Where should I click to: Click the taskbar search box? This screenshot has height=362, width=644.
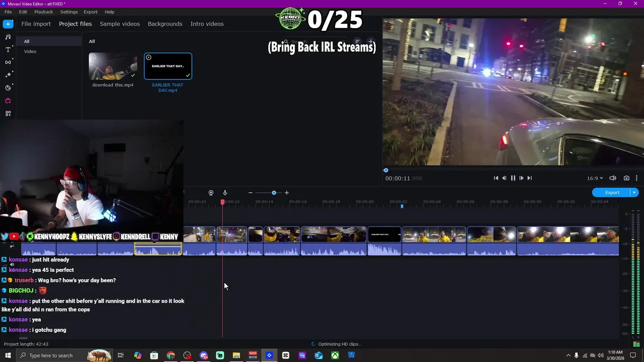click(x=64, y=355)
